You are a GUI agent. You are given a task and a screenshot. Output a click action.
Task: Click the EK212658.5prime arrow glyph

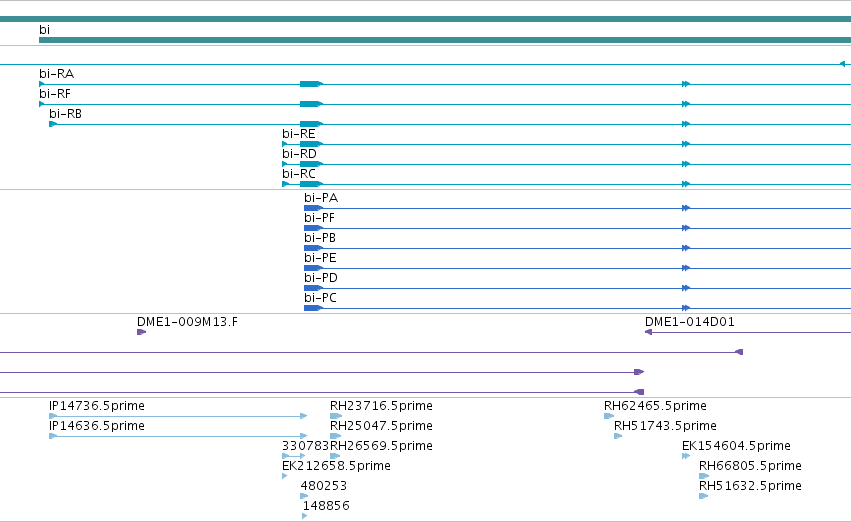coord(284,476)
